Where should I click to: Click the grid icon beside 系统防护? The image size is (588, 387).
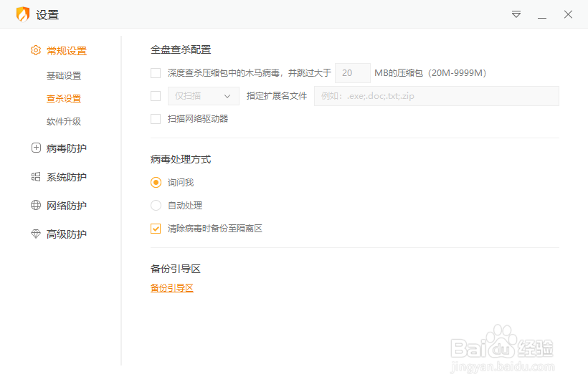[36, 177]
